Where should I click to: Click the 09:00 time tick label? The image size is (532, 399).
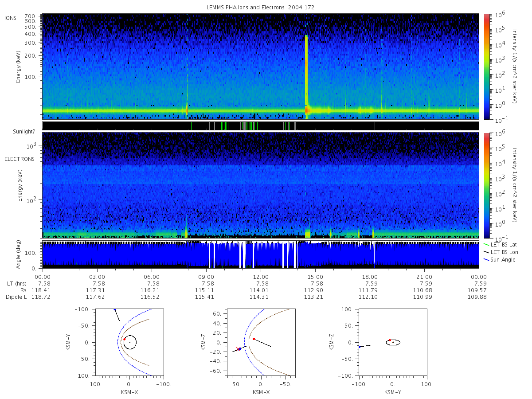point(207,277)
